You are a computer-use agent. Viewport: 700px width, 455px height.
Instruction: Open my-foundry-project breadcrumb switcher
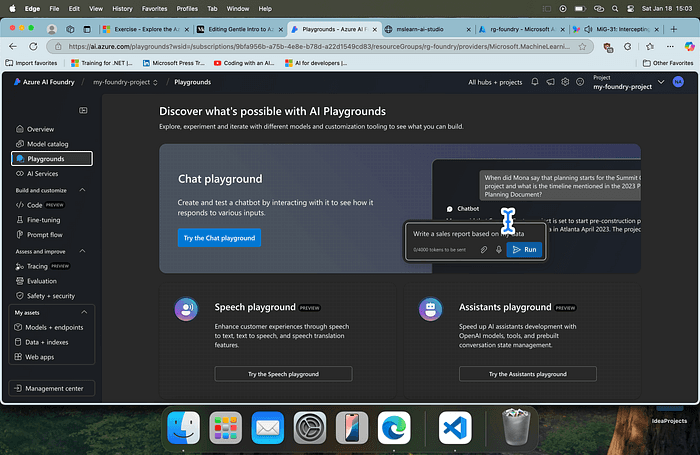tap(125, 82)
